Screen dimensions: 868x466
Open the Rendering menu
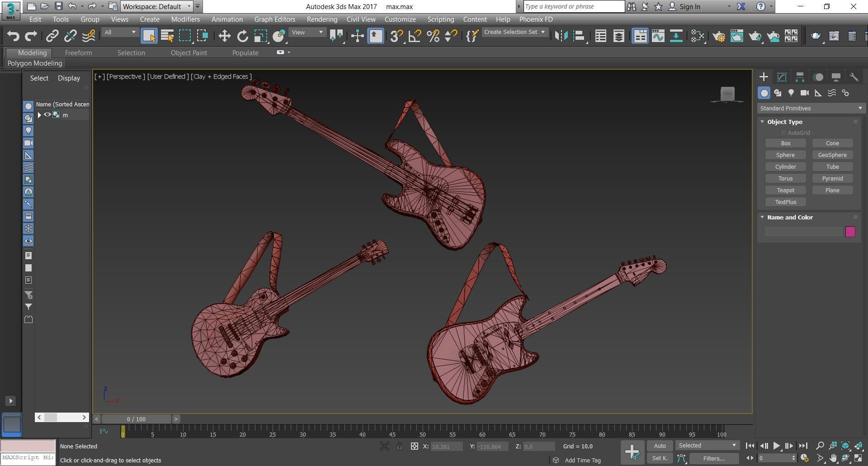click(322, 19)
